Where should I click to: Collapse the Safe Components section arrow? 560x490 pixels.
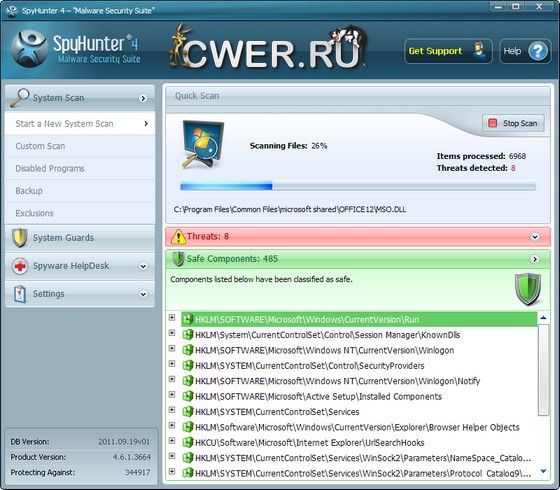click(x=535, y=259)
